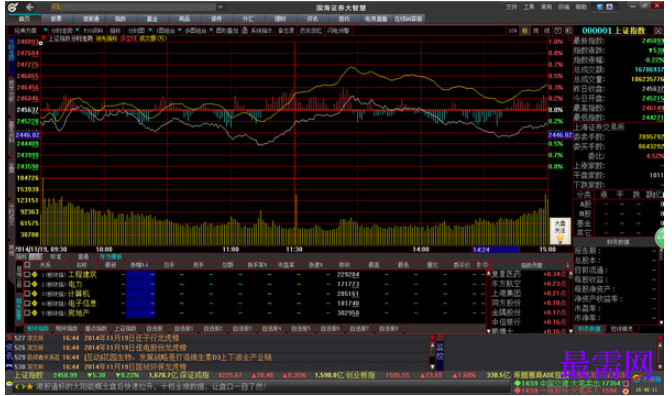672x396 pixels.
Task: Toggle the select-all checkbox in table header
Action: tap(27, 265)
